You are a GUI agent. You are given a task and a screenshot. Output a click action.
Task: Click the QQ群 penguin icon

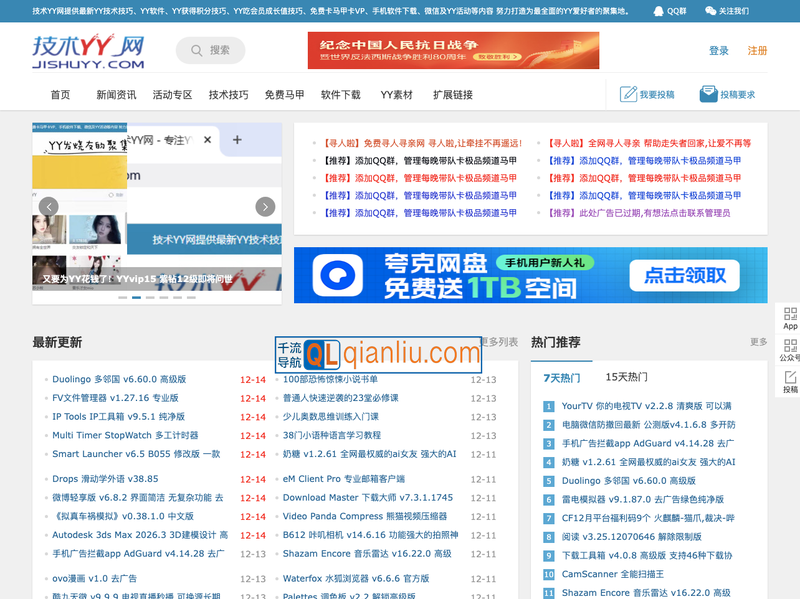tap(658, 11)
